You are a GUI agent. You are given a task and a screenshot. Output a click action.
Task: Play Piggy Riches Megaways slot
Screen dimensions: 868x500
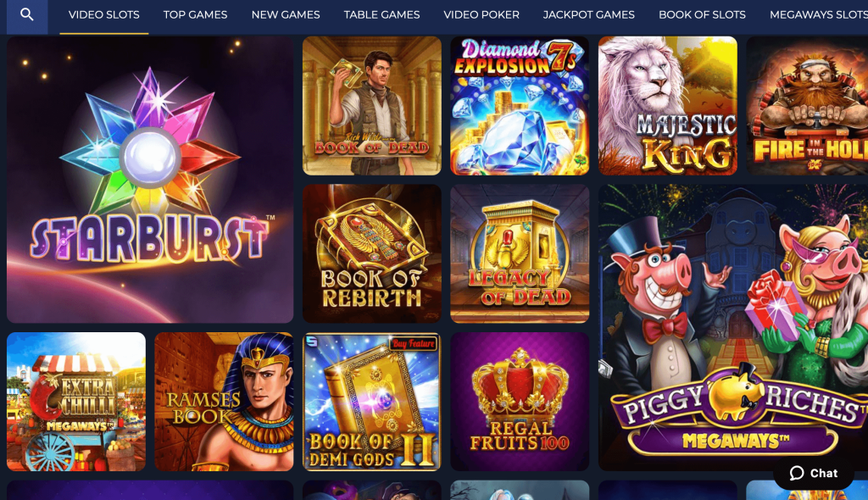tap(733, 328)
